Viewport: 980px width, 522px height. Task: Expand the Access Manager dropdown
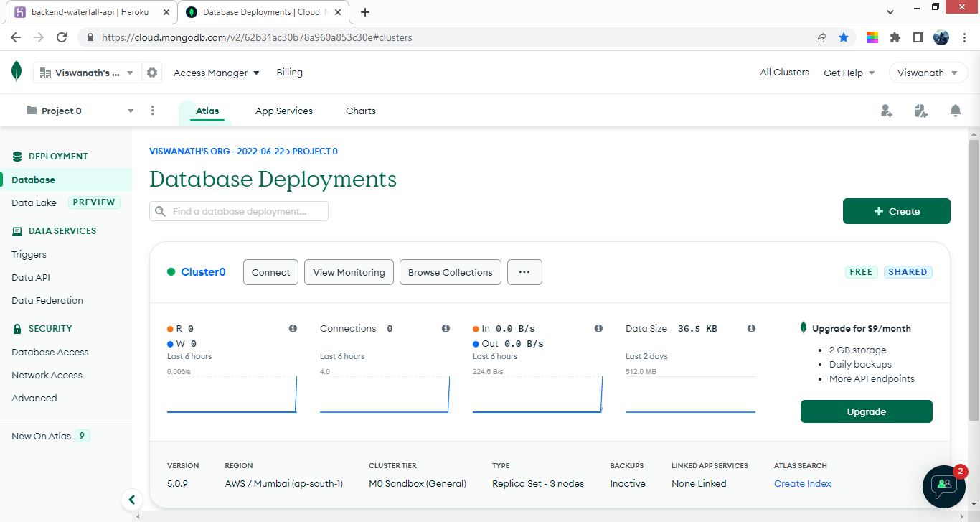coord(217,73)
